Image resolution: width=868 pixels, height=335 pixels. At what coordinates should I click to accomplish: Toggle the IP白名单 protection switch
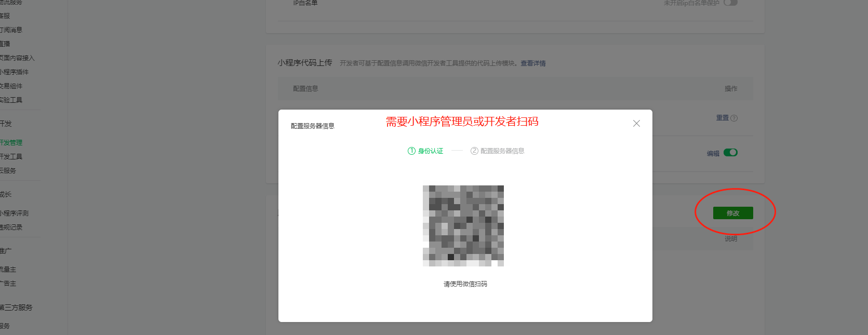730,3
